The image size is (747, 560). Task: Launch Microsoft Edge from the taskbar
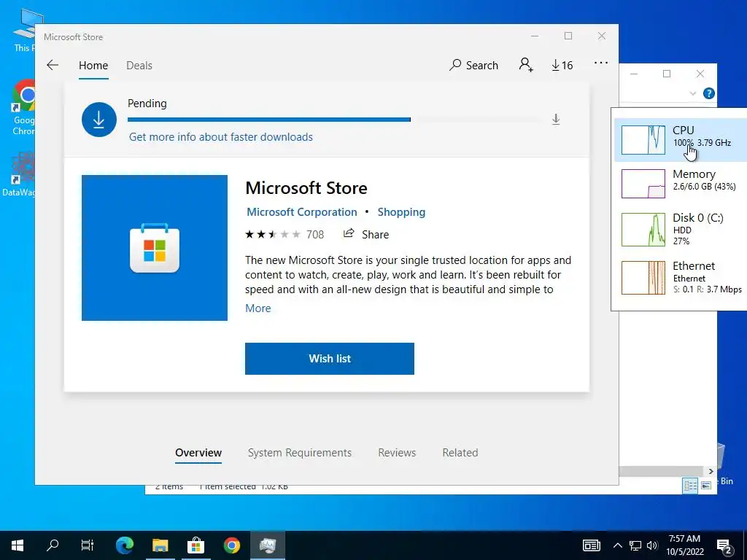pyautogui.click(x=125, y=545)
